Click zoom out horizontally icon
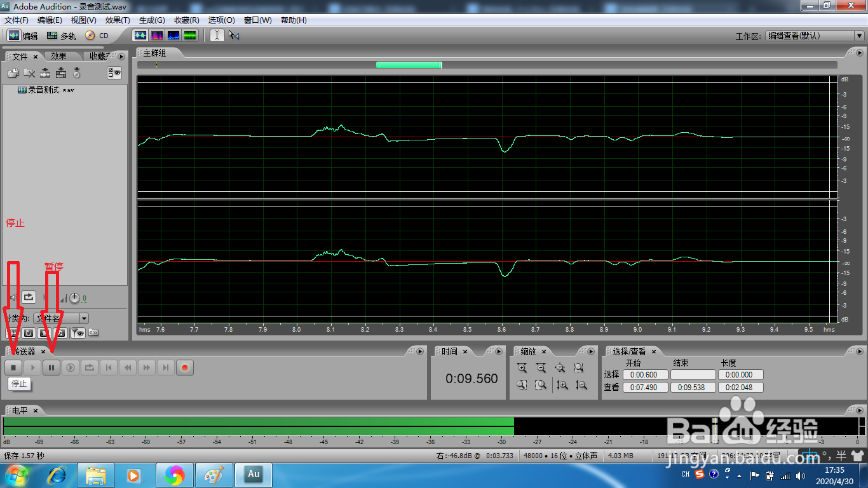Viewport: 868px width, 488px height. coord(541,367)
